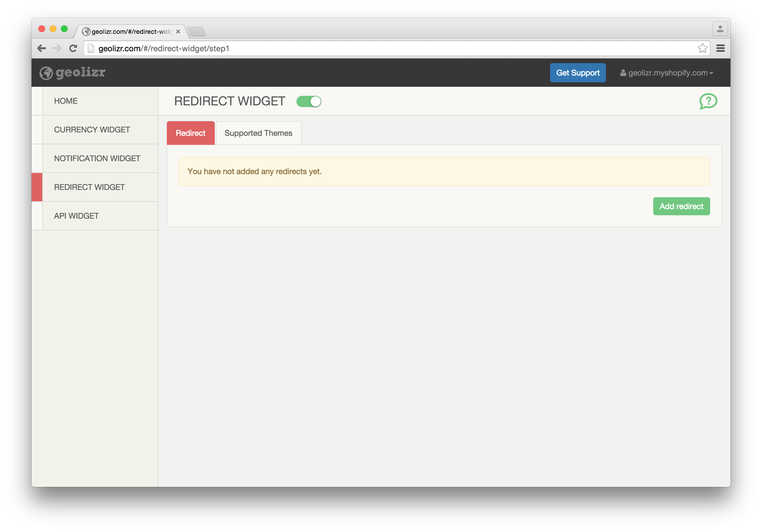This screenshot has width=762, height=532.
Task: Click the Chrome user profile icon
Action: (x=720, y=29)
